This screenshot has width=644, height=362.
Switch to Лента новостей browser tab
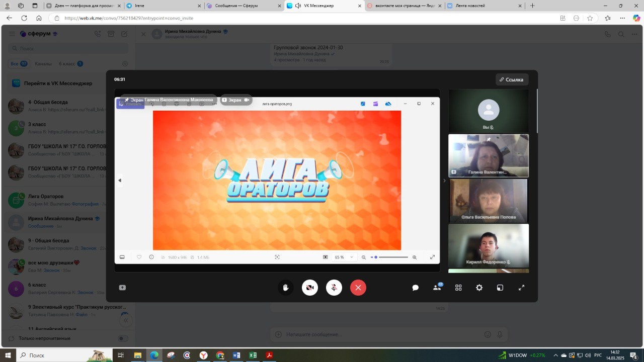(485, 6)
